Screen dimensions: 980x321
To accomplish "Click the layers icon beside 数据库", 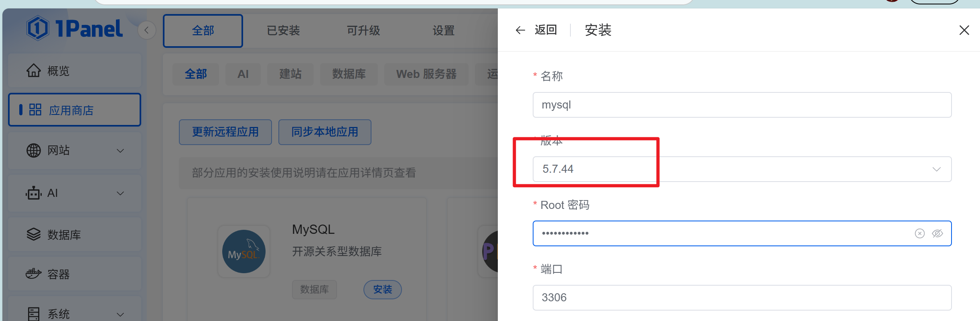I will 34,234.
